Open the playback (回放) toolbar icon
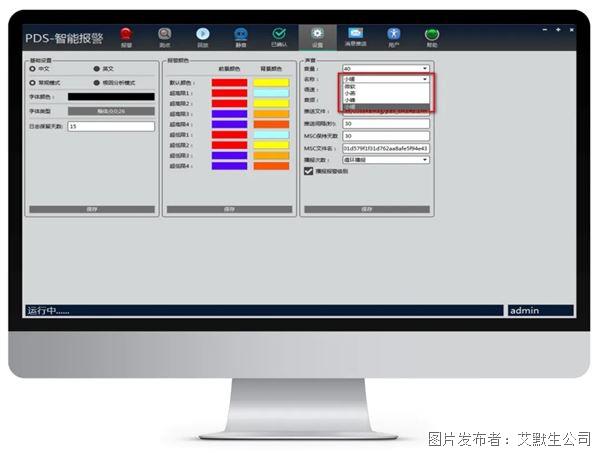 point(203,36)
